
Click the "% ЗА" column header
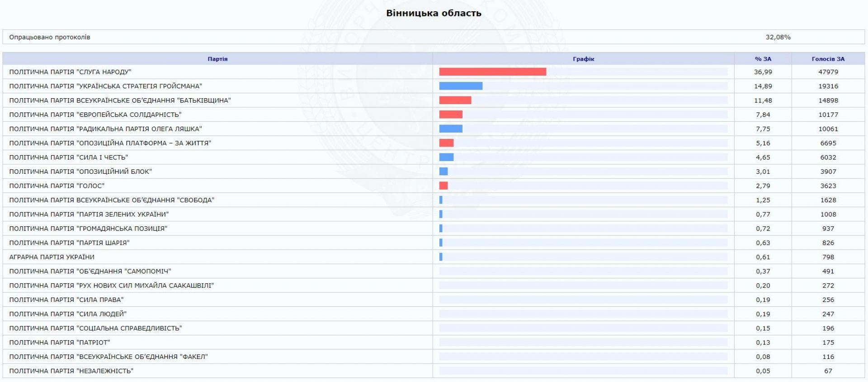coord(763,59)
